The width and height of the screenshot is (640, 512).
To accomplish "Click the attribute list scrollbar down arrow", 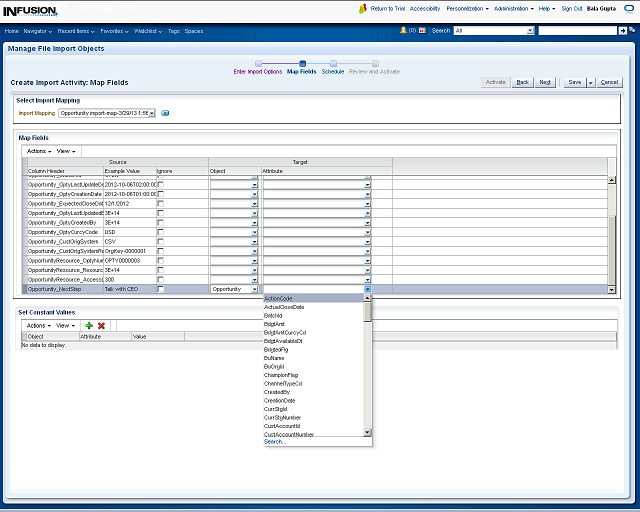I will (368, 432).
